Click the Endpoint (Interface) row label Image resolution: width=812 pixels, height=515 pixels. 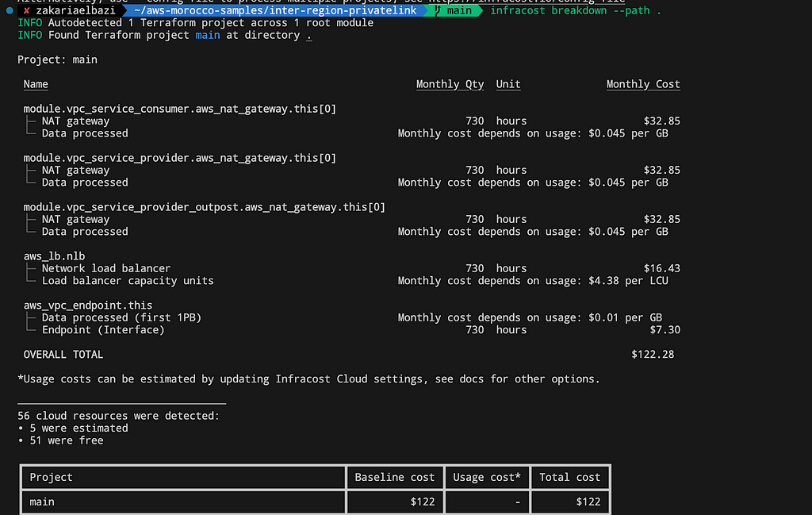(103, 330)
